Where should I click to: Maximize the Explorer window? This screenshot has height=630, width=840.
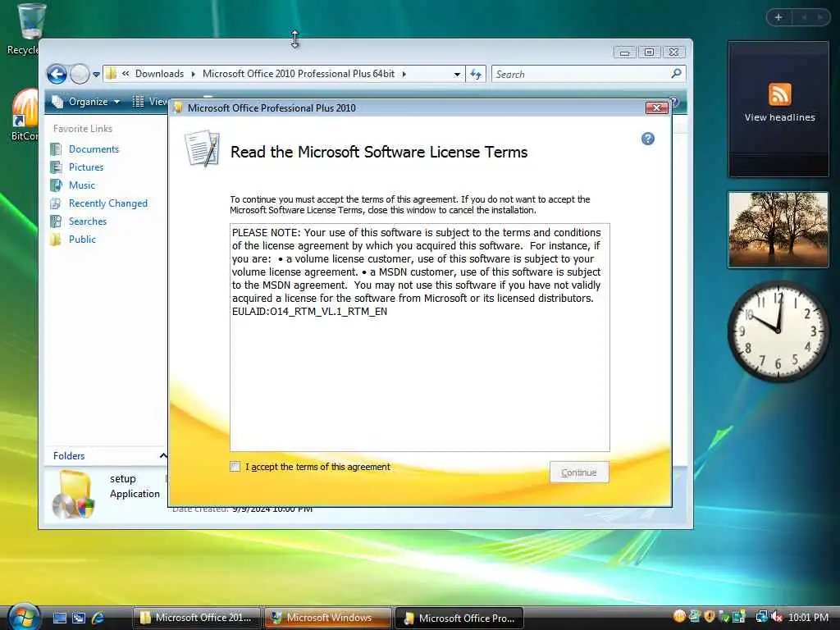pyautogui.click(x=650, y=52)
